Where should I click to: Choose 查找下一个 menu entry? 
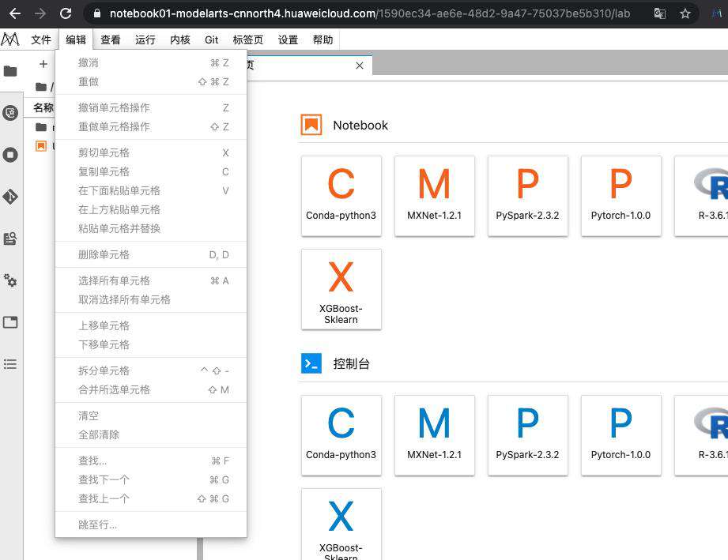point(151,479)
